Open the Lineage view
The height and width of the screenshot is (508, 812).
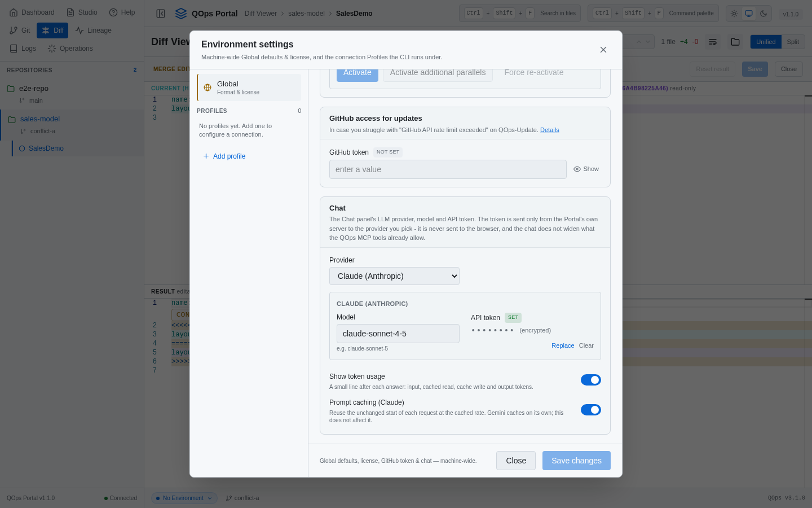(94, 30)
